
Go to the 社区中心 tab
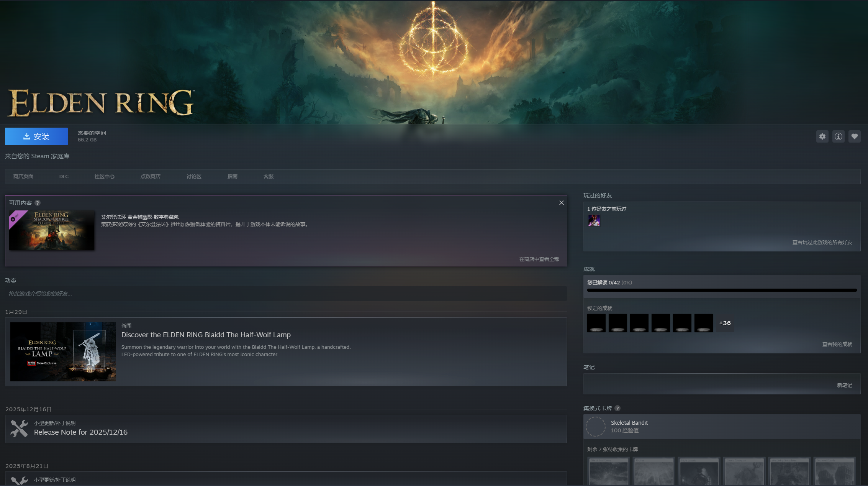(x=105, y=176)
